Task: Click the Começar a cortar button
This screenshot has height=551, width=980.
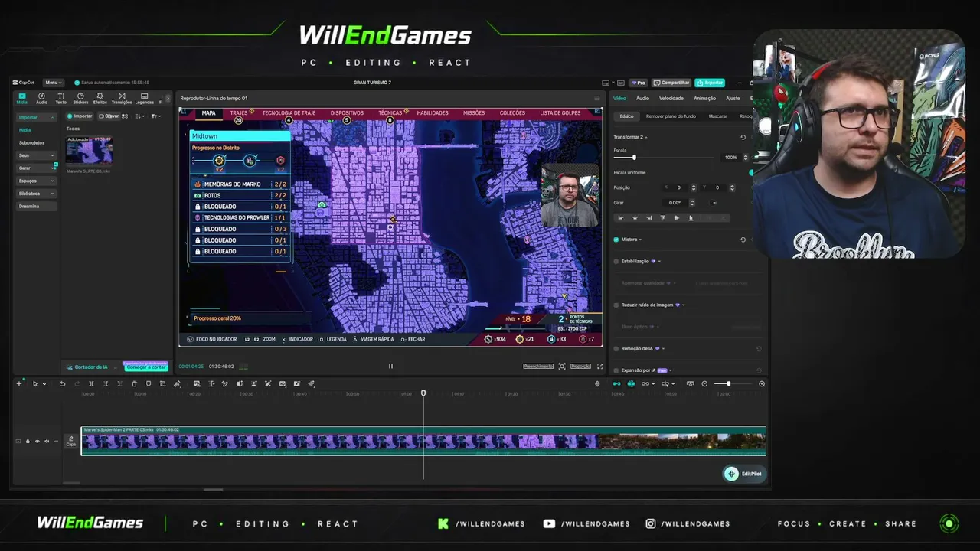Action: (145, 367)
